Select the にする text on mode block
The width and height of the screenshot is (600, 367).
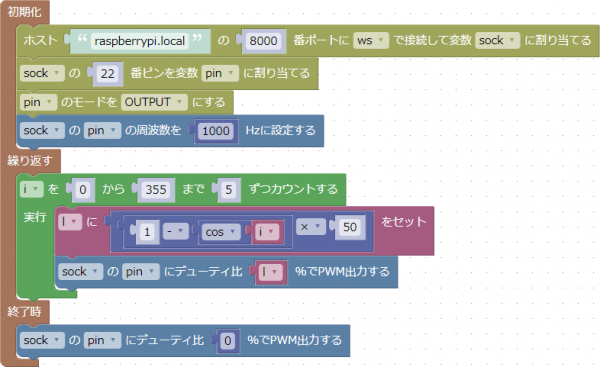tap(209, 102)
